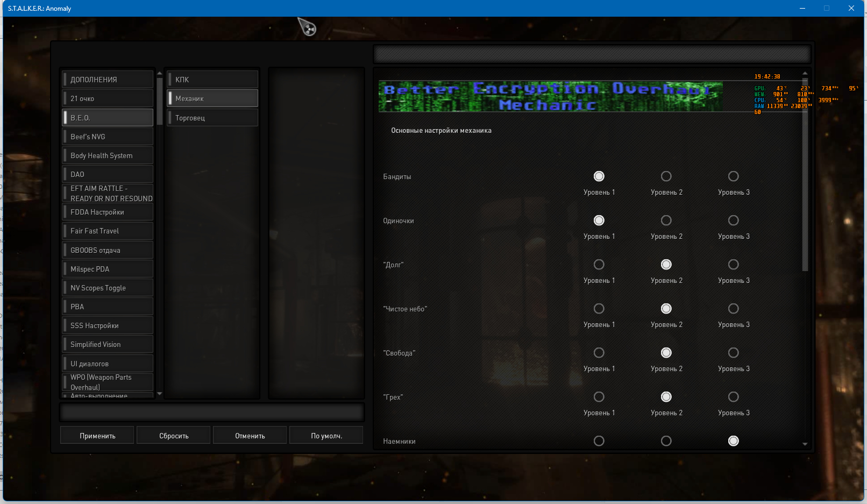Select FDDA Настройки in the list
This screenshot has height=504, width=867.
point(108,212)
